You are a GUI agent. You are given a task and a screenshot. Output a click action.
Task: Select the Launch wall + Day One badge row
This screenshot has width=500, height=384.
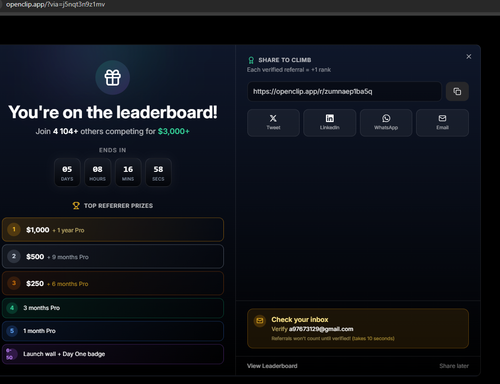click(x=113, y=354)
